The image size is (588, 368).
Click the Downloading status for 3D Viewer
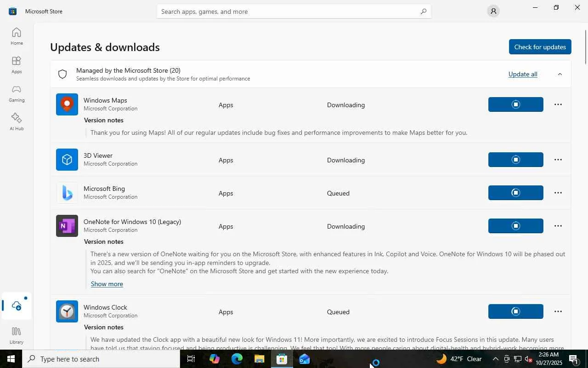346,160
